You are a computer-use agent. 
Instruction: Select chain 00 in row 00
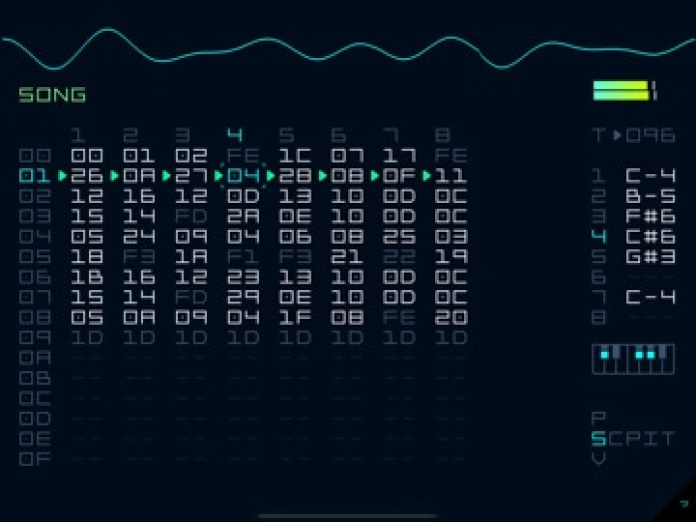(x=87, y=155)
